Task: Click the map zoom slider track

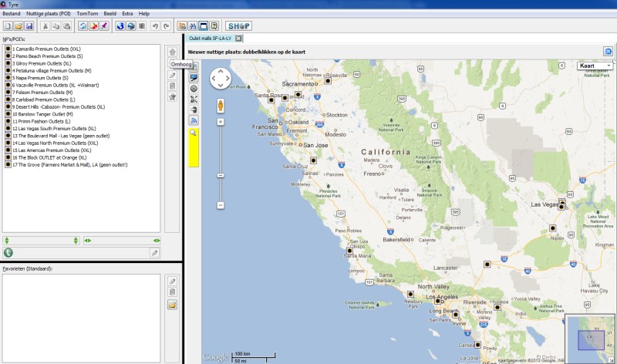Action: point(221,162)
